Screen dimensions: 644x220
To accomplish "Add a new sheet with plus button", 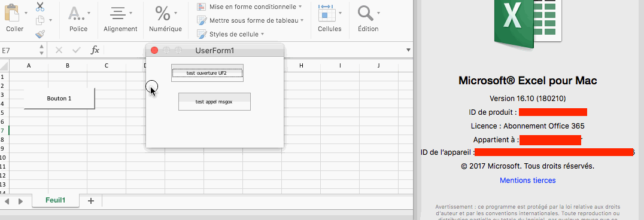I will click(x=91, y=201).
